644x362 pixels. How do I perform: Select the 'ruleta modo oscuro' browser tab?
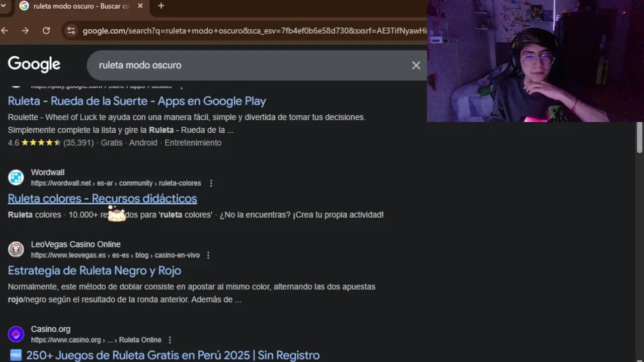[x=80, y=6]
